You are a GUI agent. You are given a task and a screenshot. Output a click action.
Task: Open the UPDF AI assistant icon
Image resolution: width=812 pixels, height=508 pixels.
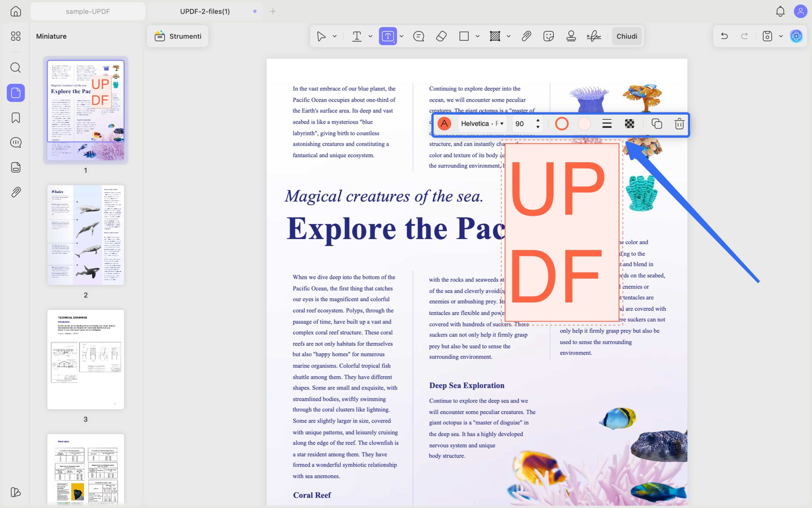tap(796, 36)
